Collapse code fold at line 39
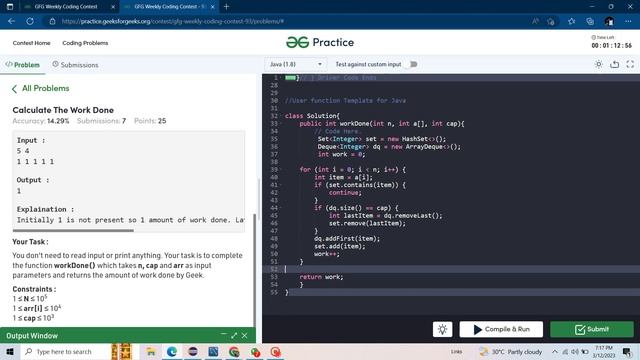This screenshot has height=360, width=640. [x=281, y=169]
